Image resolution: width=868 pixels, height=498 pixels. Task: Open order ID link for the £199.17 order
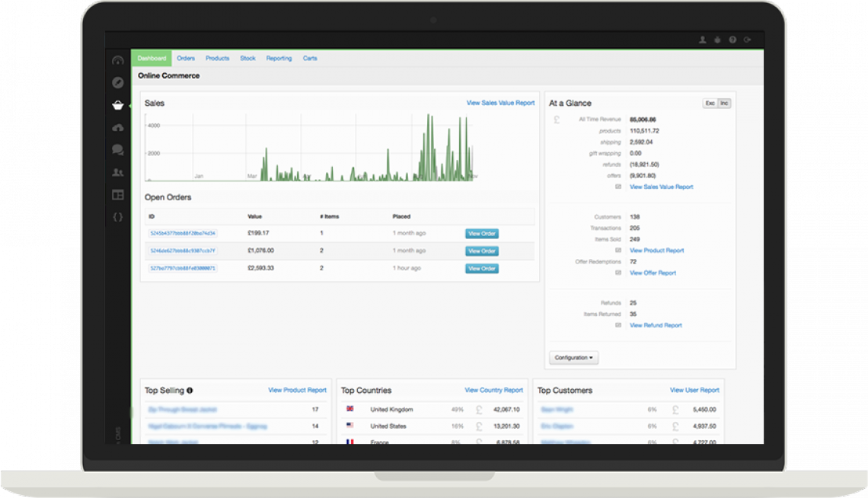coord(183,234)
